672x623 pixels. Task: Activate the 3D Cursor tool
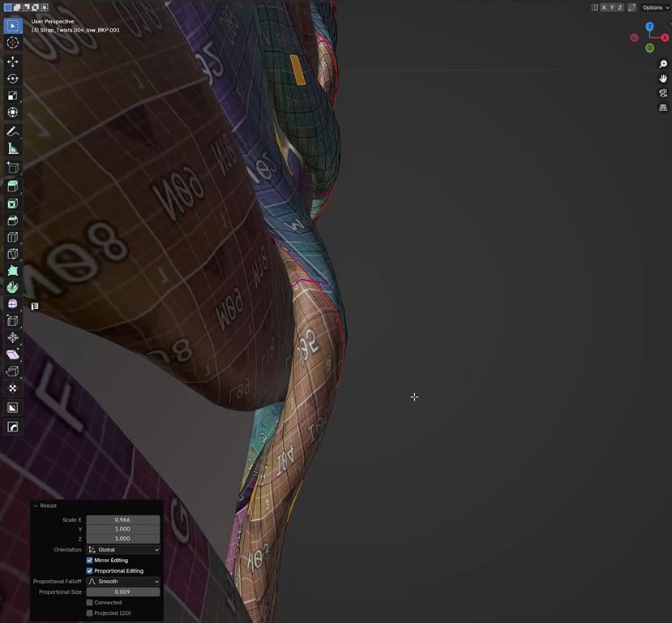12,42
